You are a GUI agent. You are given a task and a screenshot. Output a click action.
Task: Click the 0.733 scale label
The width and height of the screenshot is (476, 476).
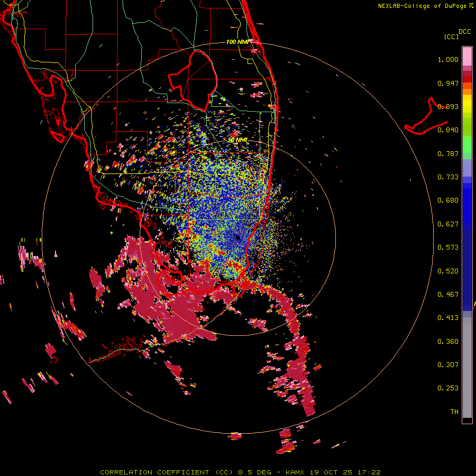(448, 177)
